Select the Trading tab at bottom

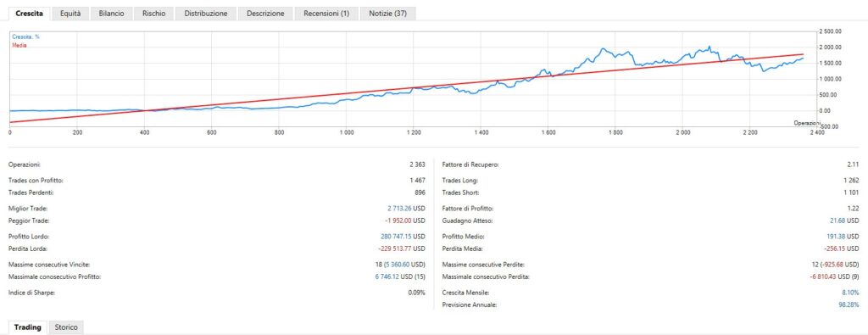click(x=28, y=327)
